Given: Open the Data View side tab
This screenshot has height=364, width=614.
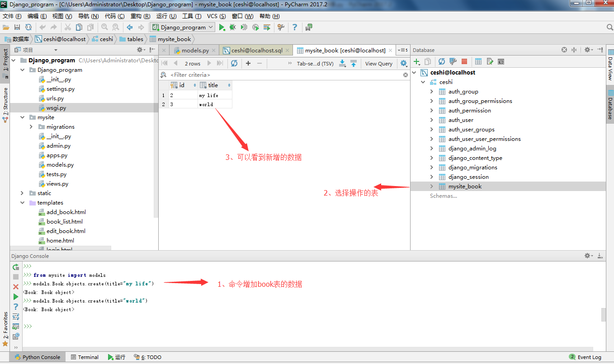Looking at the screenshot, I should [610, 65].
